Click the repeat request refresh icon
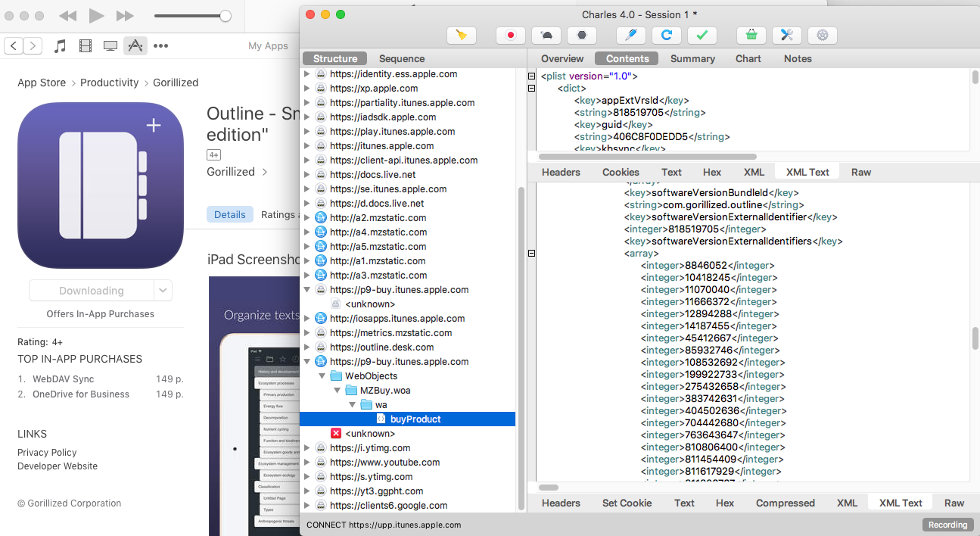Viewport: 980px width, 536px height. 666,35
